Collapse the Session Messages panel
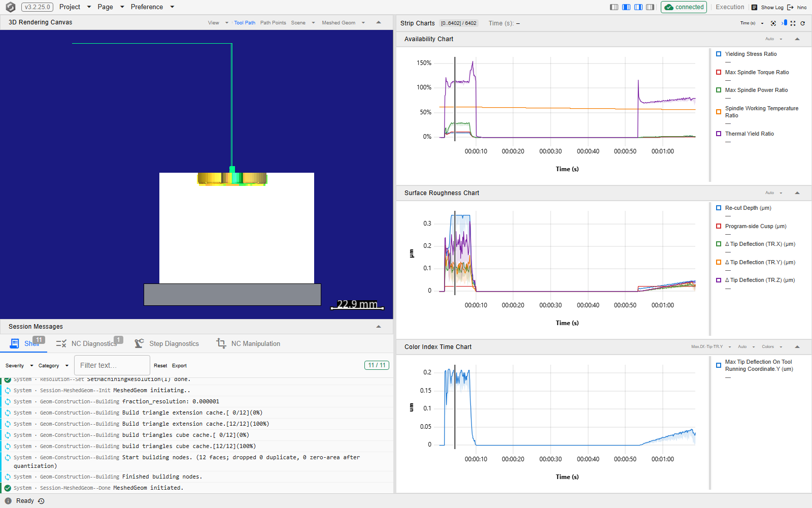Viewport: 812px width, 508px height. pyautogui.click(x=379, y=327)
